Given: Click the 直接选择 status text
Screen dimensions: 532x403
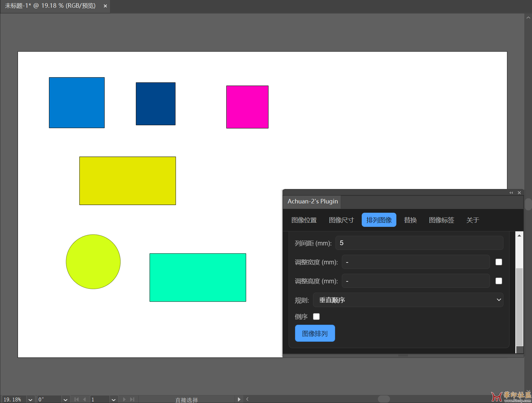Looking at the screenshot, I should (187, 400).
